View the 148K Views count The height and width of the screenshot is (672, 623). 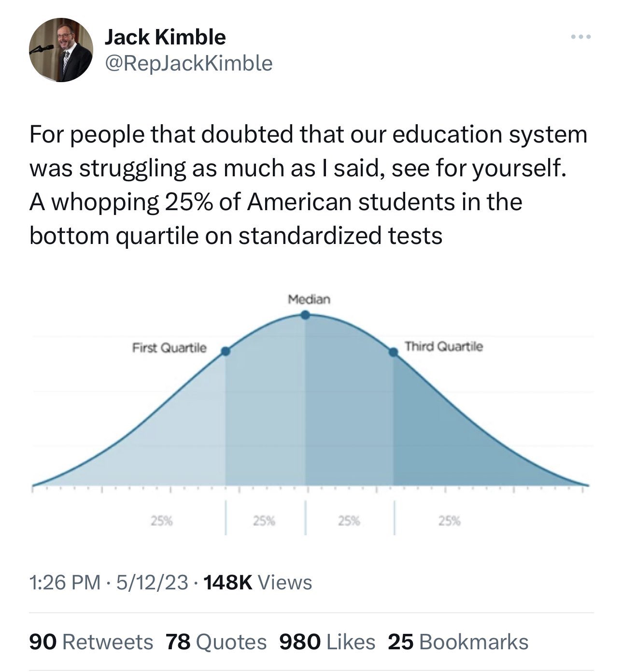(258, 582)
